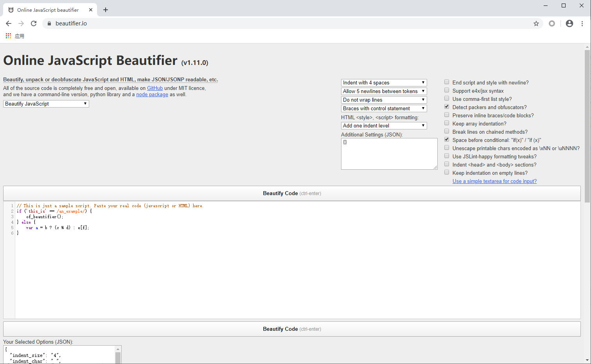Uncheck Detect packers and obfuscators
The height and width of the screenshot is (364, 591).
(x=447, y=107)
